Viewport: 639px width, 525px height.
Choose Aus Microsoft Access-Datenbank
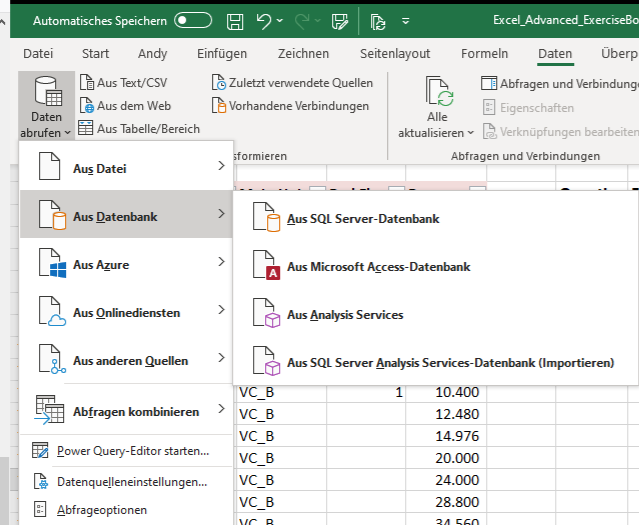pos(435,267)
